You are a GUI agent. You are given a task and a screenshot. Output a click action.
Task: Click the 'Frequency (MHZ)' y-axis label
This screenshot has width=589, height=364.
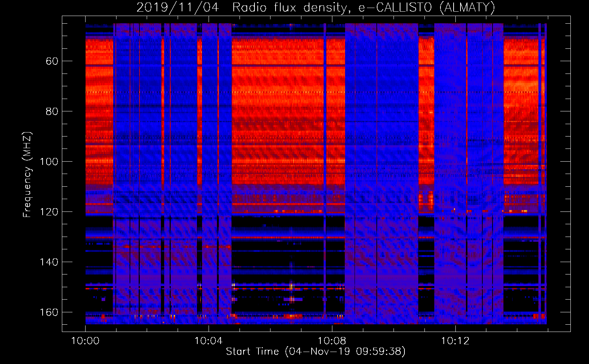tap(27, 174)
